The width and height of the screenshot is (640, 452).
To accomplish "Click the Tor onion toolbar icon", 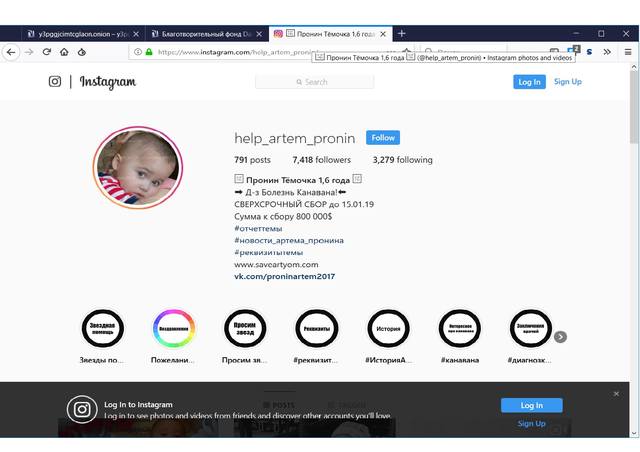I will click(x=82, y=52).
